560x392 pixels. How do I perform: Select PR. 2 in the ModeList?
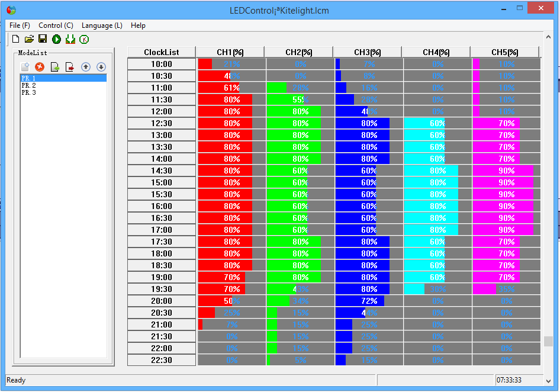[63, 85]
